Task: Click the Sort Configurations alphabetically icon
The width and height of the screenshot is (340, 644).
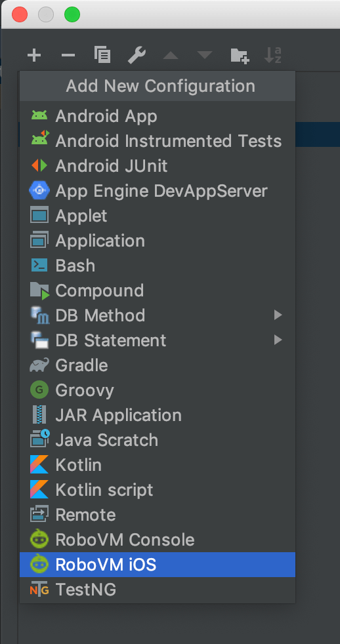Action: (x=273, y=55)
